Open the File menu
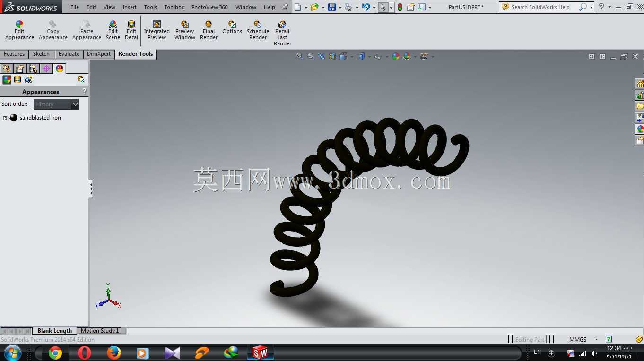Screen dimensions: 644x361 click(x=75, y=7)
